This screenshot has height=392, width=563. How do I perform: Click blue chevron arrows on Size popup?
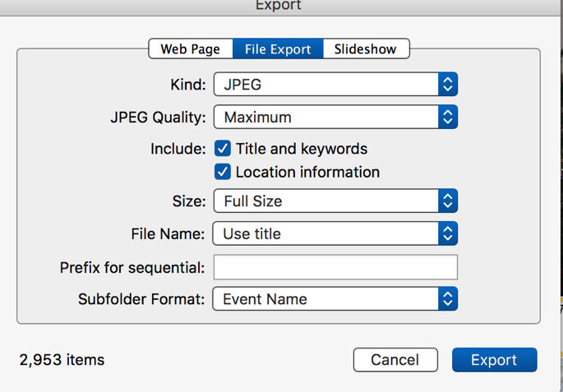coord(447,201)
